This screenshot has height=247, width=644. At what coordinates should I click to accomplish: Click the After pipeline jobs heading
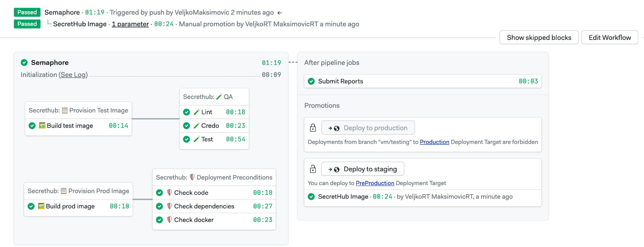332,63
